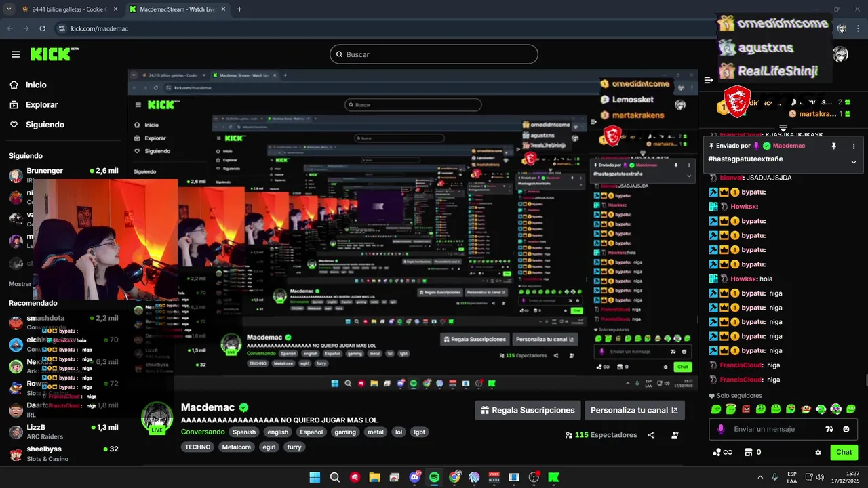Image resolution: width=868 pixels, height=488 pixels.
Task: Click the Kick logo
Action: 54,54
